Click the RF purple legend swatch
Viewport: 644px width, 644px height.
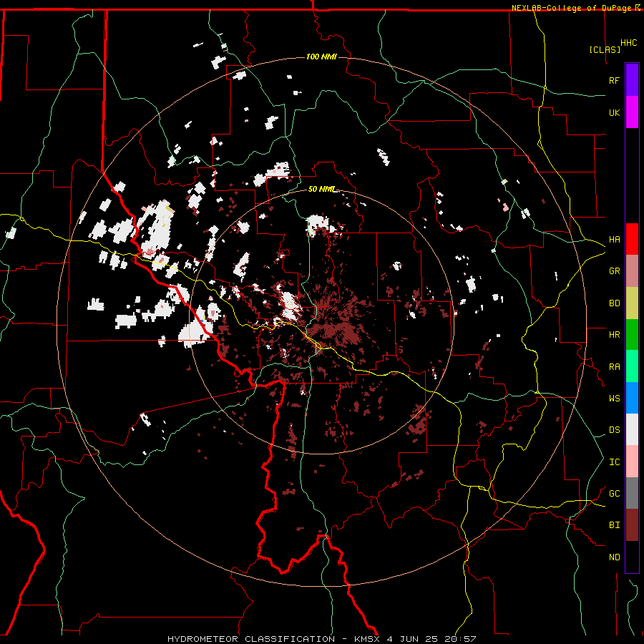[x=632, y=80]
